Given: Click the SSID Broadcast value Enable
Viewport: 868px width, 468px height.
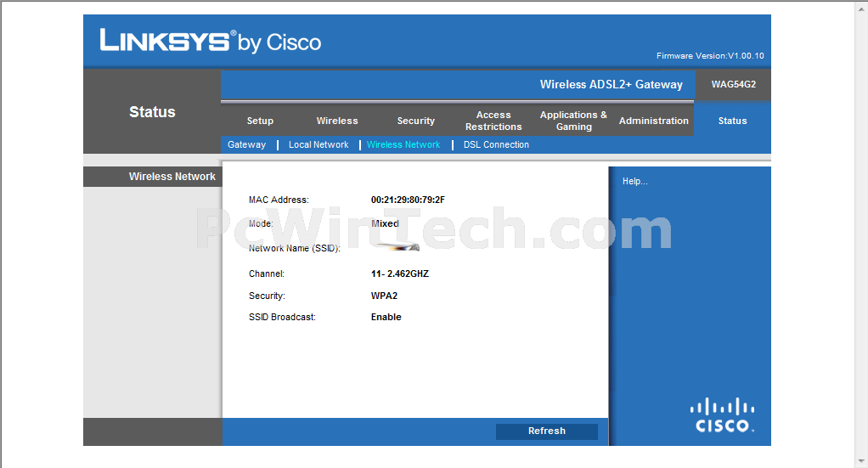Looking at the screenshot, I should tap(386, 317).
